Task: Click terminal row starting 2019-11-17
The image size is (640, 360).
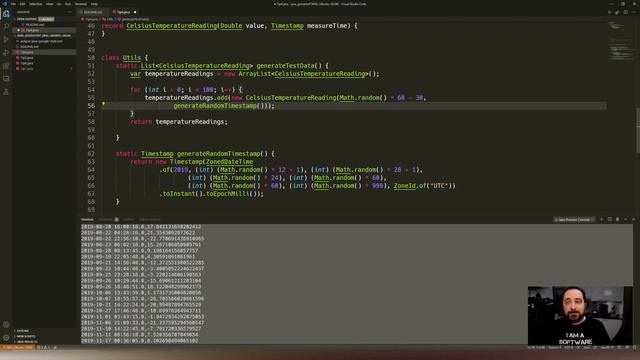Action: pyautogui.click(x=140, y=340)
